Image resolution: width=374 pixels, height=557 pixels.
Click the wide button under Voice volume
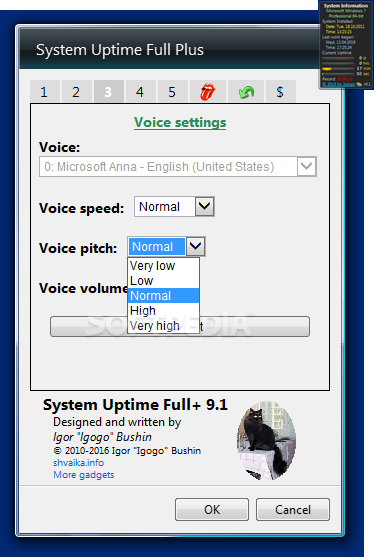tap(180, 326)
